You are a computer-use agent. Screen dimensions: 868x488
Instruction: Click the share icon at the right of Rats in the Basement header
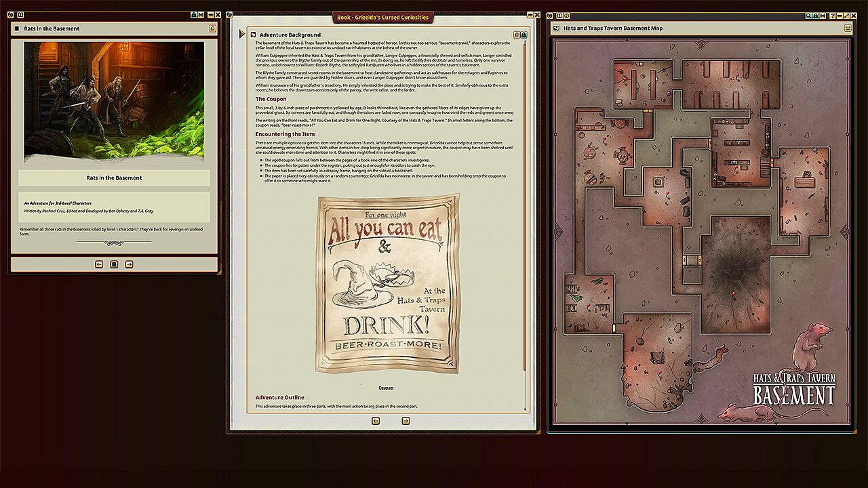coord(212,28)
